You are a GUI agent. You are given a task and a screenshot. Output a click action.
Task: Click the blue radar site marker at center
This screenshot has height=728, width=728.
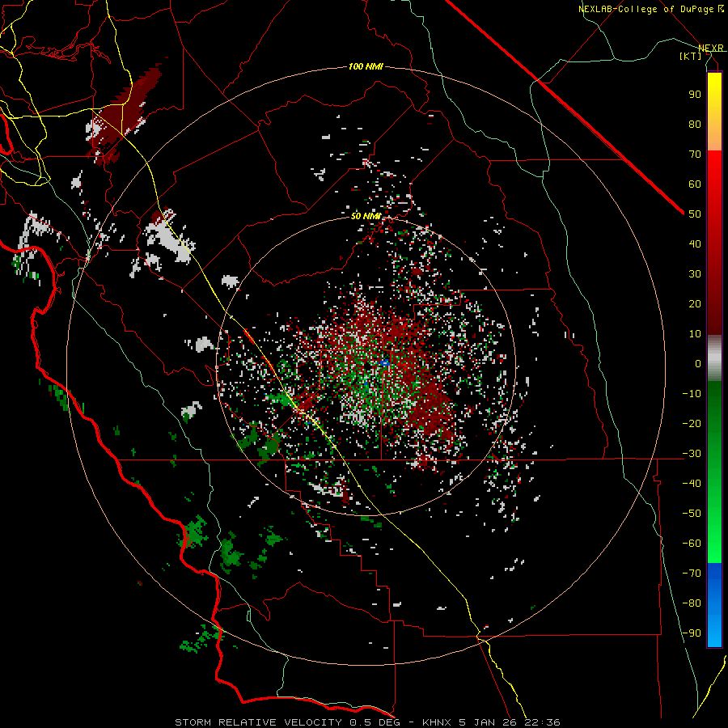(x=384, y=362)
